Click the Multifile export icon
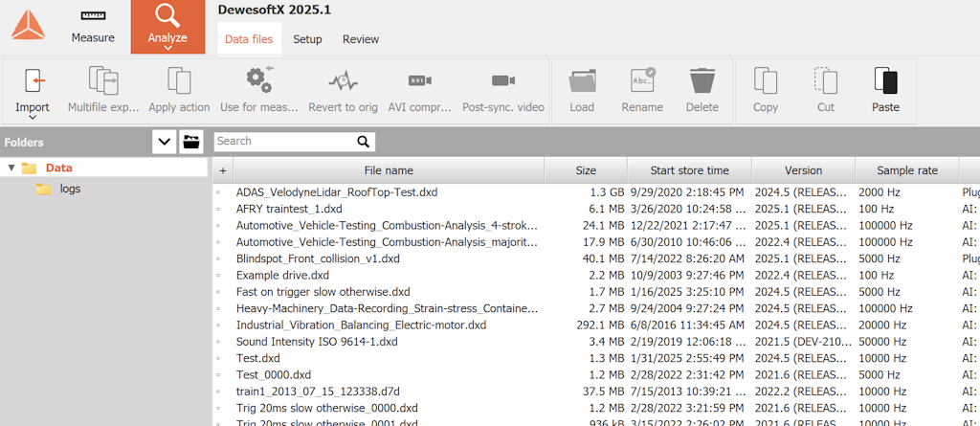The width and height of the screenshot is (980, 426). click(103, 80)
